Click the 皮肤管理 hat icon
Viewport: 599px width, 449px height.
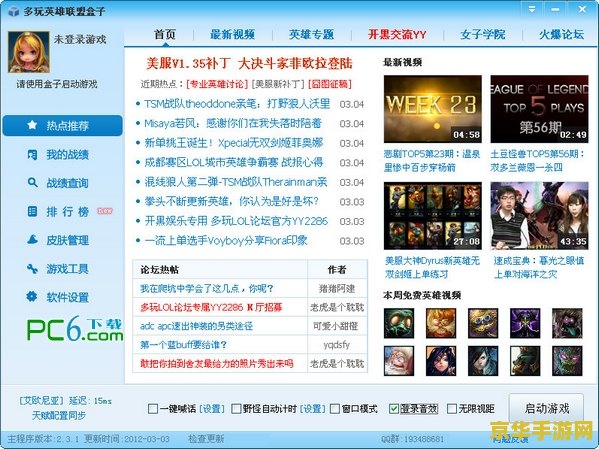32,240
